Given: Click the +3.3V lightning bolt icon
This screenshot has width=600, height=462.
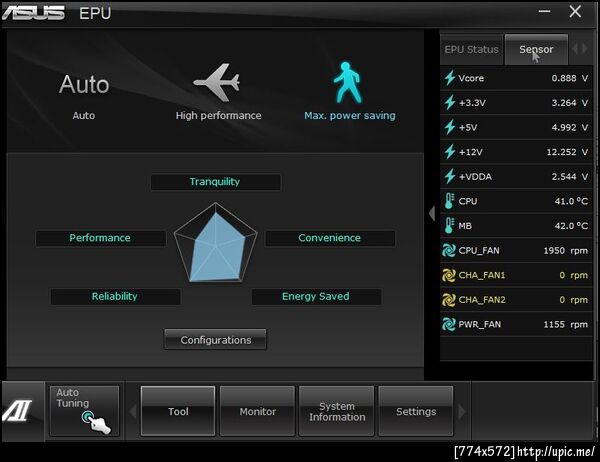Looking at the screenshot, I should pos(450,103).
